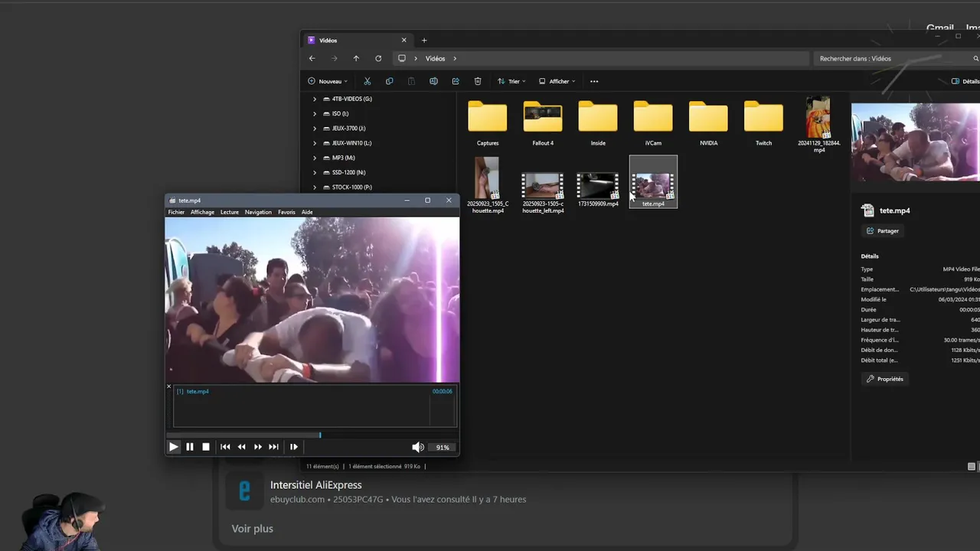The image size is (980, 551).
Task: Skip to the previous file in the player
Action: click(225, 447)
